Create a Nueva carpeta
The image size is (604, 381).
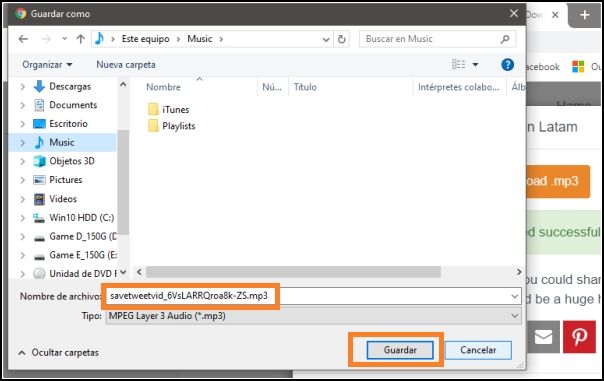[x=126, y=65]
